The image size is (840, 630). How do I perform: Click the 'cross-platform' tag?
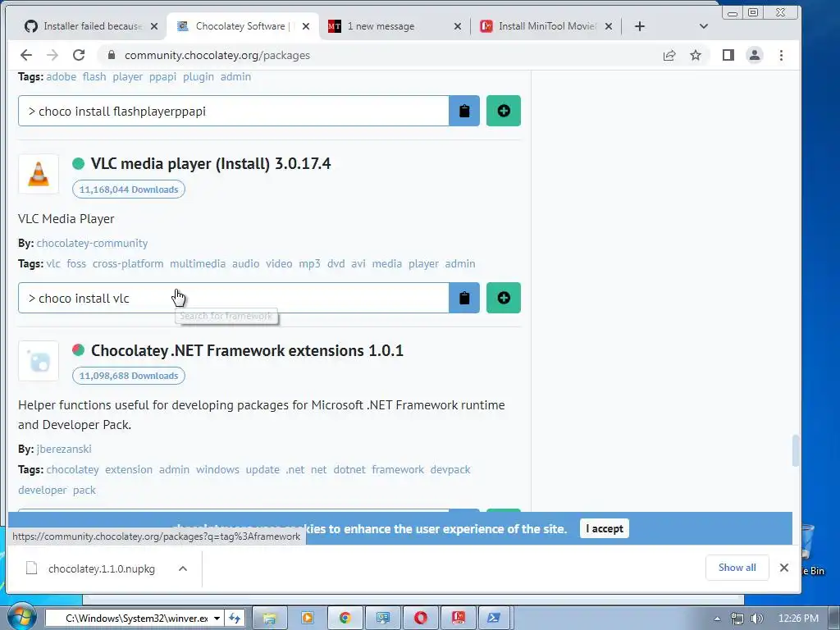click(128, 263)
